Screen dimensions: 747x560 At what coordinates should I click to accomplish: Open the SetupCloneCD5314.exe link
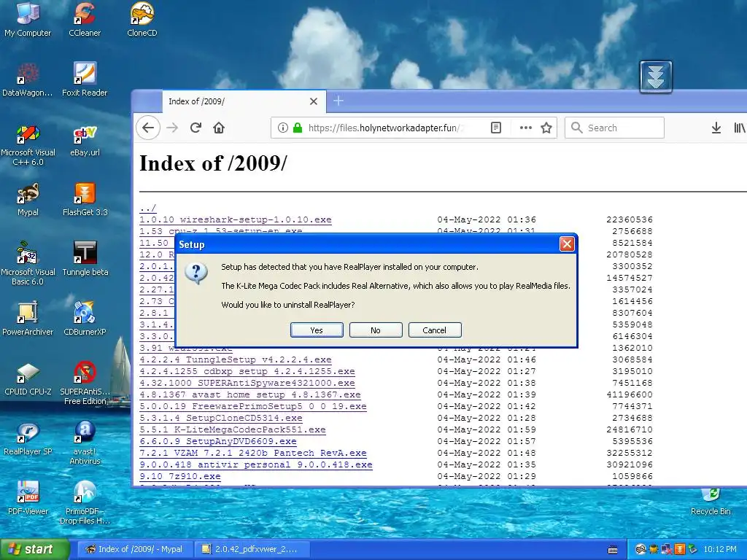tap(220, 418)
